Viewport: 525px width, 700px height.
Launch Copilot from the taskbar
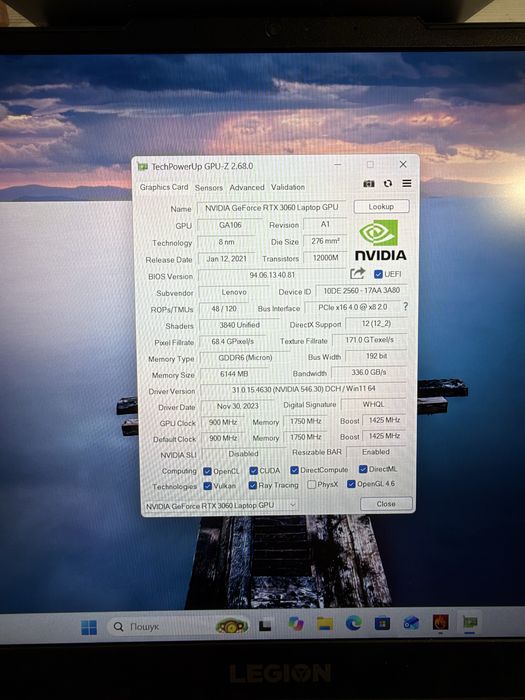pos(296,624)
